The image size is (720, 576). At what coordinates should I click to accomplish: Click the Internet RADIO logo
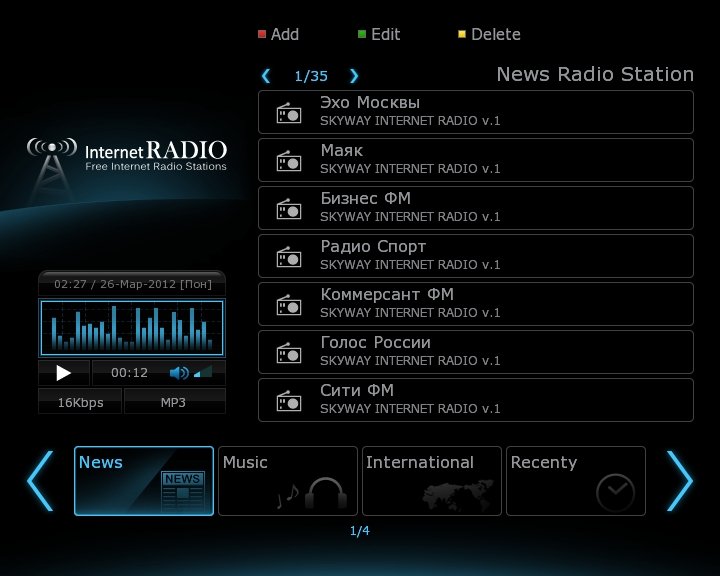tap(156, 155)
